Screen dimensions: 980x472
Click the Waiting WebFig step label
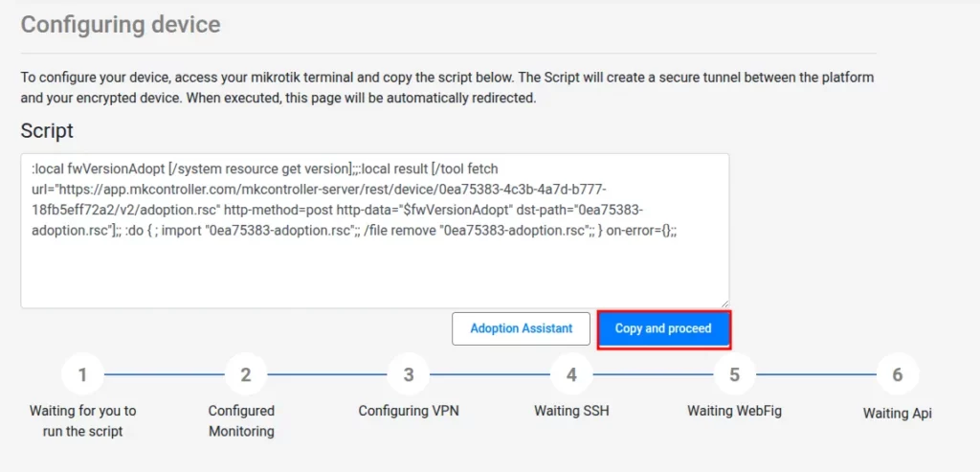(x=734, y=411)
